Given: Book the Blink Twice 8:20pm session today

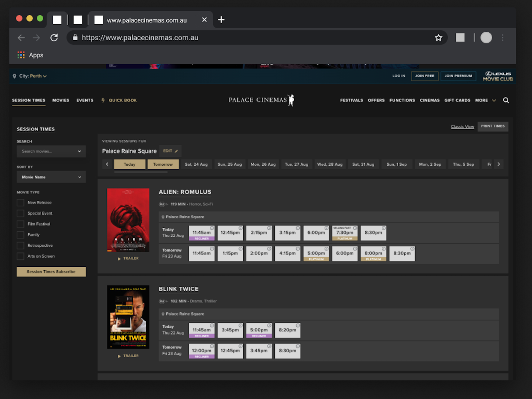Looking at the screenshot, I should point(288,330).
